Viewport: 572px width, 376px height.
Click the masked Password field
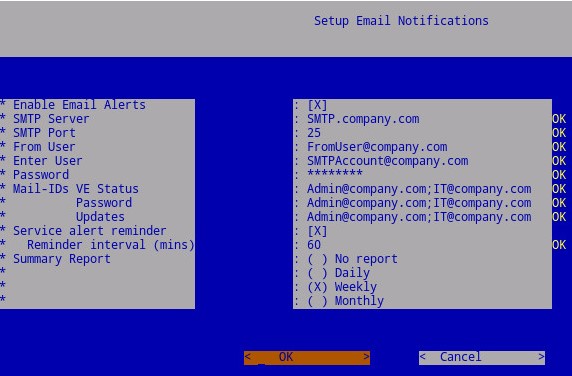click(x=335, y=174)
